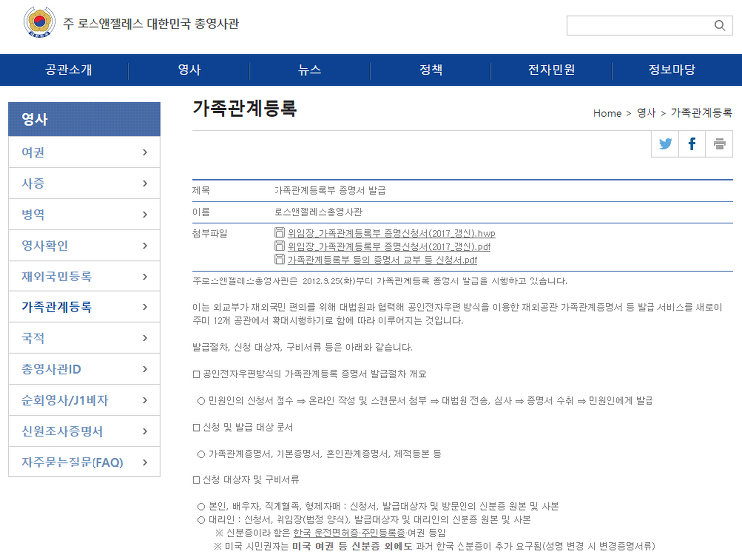
Task: Click the underlined 한국 운전면허증·주민등록증 text
Action: click(349, 533)
